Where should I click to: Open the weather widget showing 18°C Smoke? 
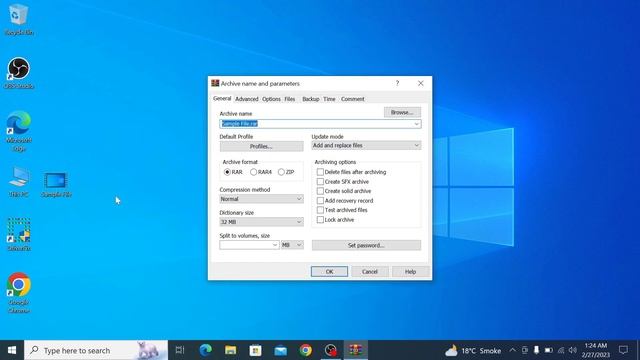[x=473, y=351]
